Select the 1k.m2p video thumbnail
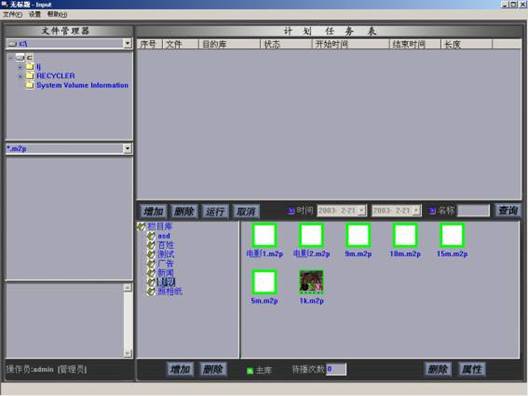 tap(311, 281)
